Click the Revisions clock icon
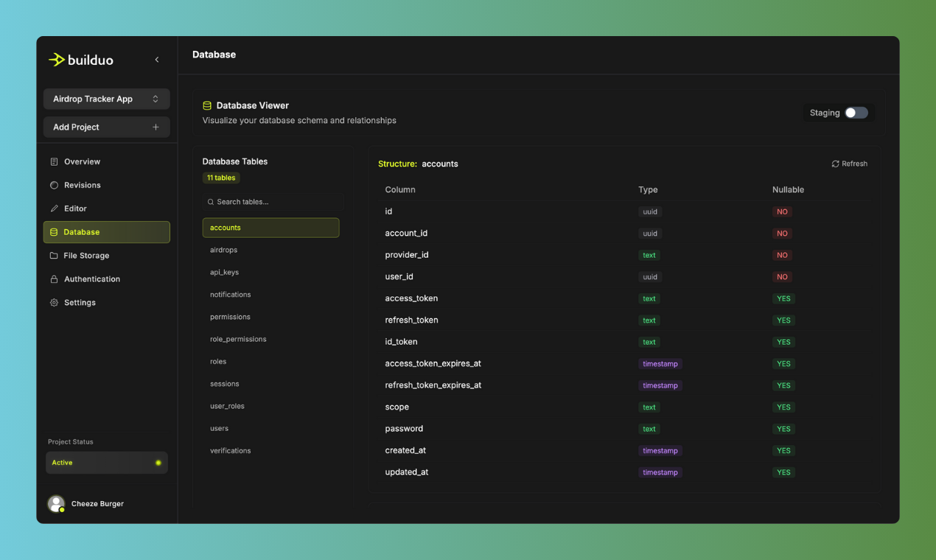936x560 pixels. click(55, 185)
